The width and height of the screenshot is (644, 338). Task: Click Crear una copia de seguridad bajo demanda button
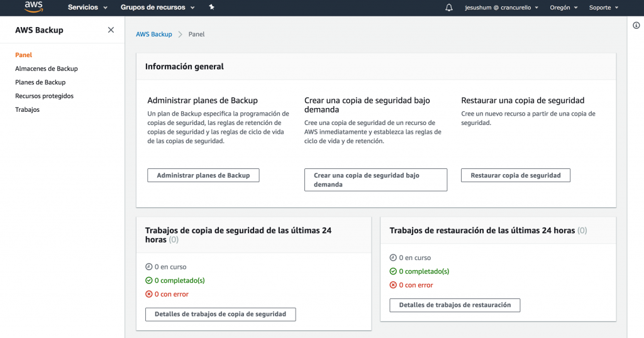click(375, 180)
